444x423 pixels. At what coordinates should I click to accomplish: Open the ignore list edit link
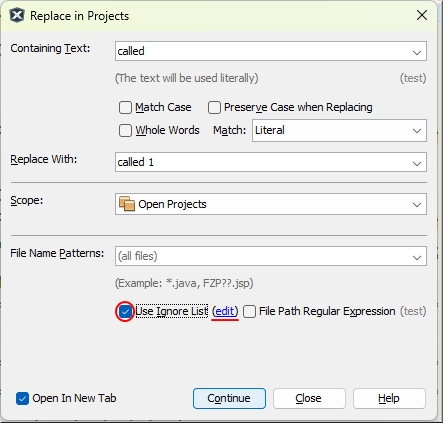click(225, 311)
